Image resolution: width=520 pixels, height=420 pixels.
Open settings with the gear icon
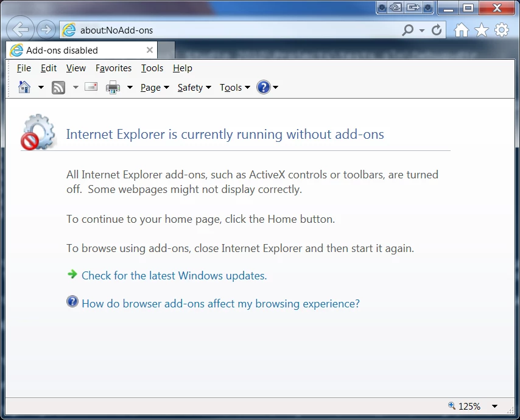[x=502, y=30]
